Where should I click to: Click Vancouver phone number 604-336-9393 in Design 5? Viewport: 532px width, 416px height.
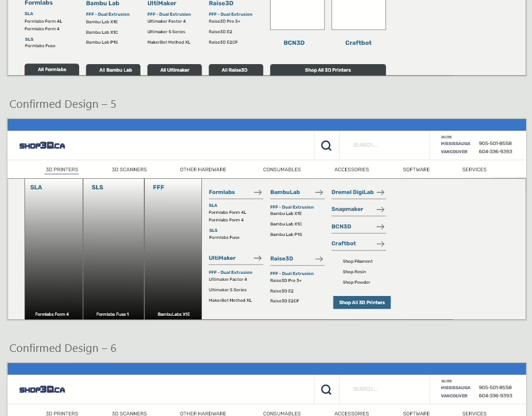pos(495,151)
